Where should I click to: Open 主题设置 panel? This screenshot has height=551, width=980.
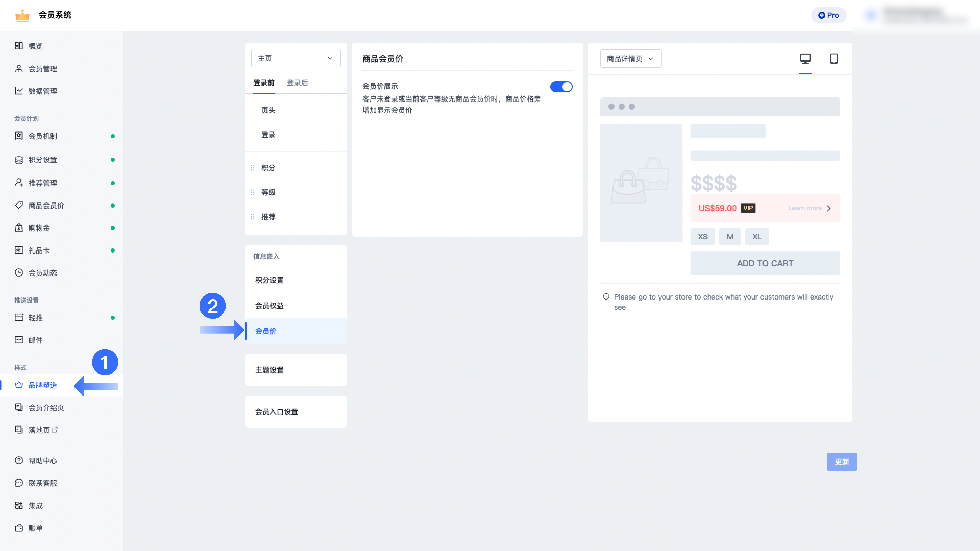[296, 370]
